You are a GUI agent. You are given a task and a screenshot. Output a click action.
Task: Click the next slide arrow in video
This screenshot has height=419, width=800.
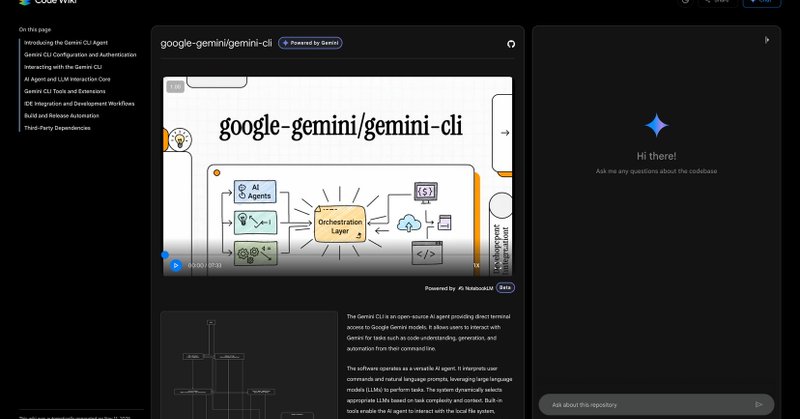[x=505, y=133]
